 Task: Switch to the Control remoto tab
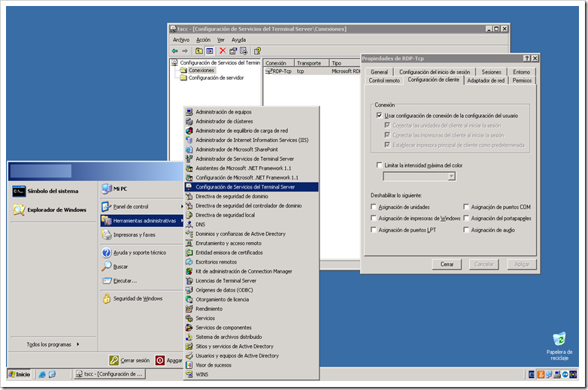tap(384, 80)
